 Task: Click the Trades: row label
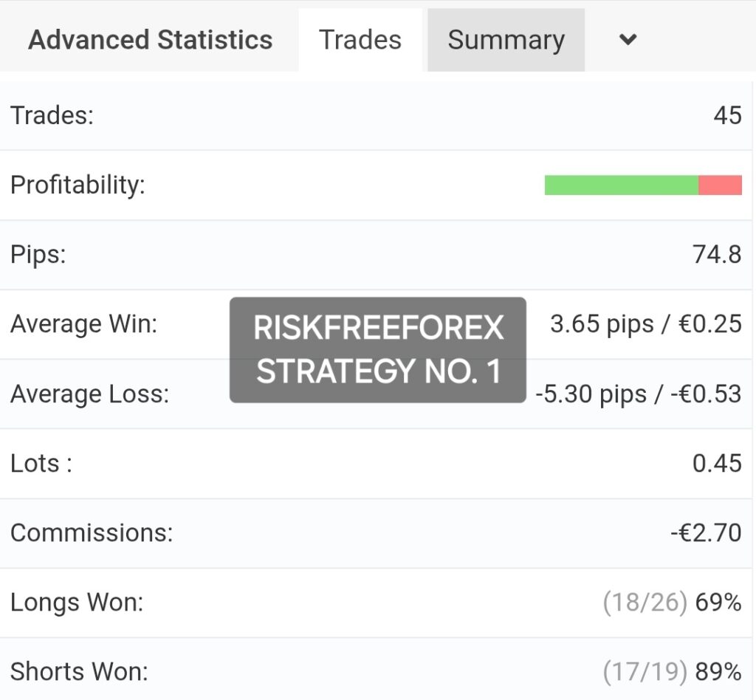(x=52, y=116)
